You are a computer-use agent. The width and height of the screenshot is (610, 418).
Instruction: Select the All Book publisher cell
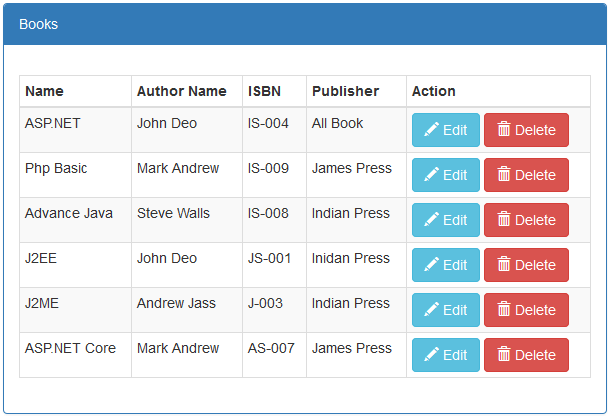337,123
